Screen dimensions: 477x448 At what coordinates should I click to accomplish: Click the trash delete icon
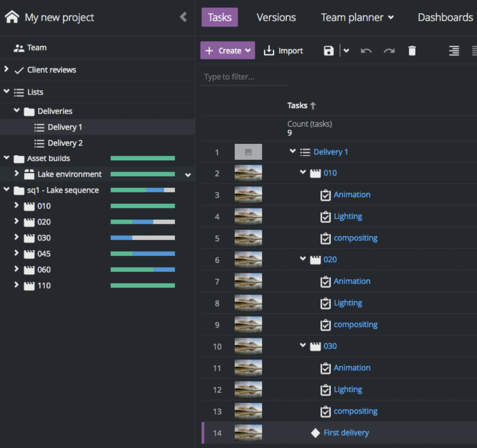click(412, 51)
